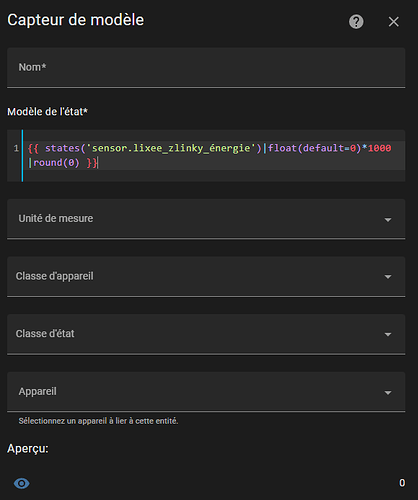Screen dimensions: 418x500
Task: Open help via the question mark icon
Action: [356, 22]
